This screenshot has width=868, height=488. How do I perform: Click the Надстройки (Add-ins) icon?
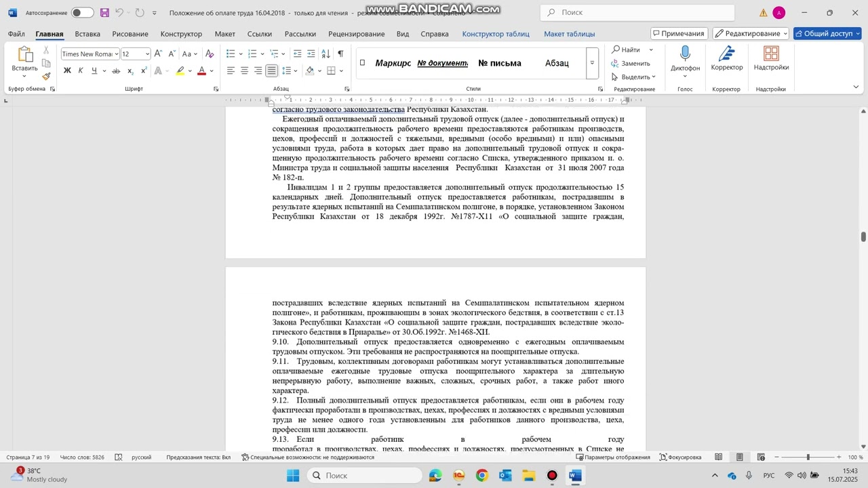click(x=771, y=54)
